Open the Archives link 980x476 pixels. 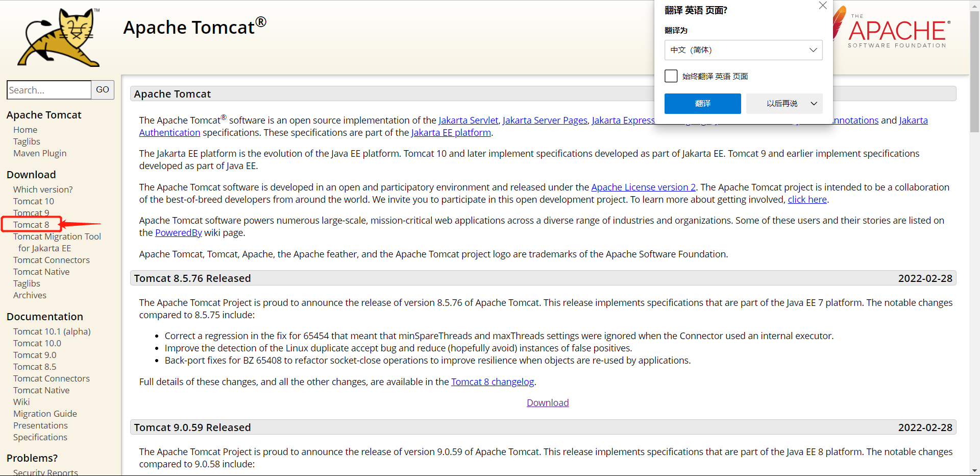pyautogui.click(x=30, y=295)
